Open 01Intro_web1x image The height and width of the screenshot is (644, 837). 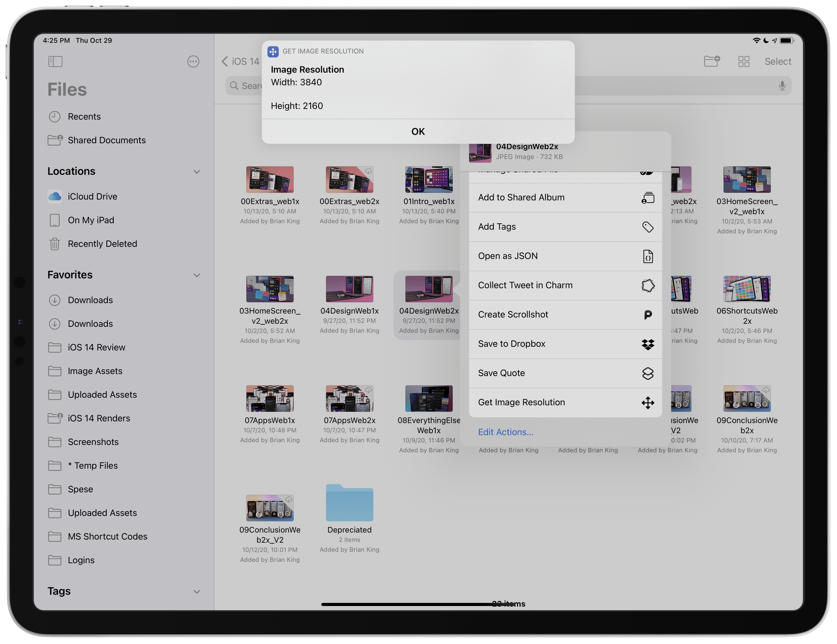[x=429, y=179]
